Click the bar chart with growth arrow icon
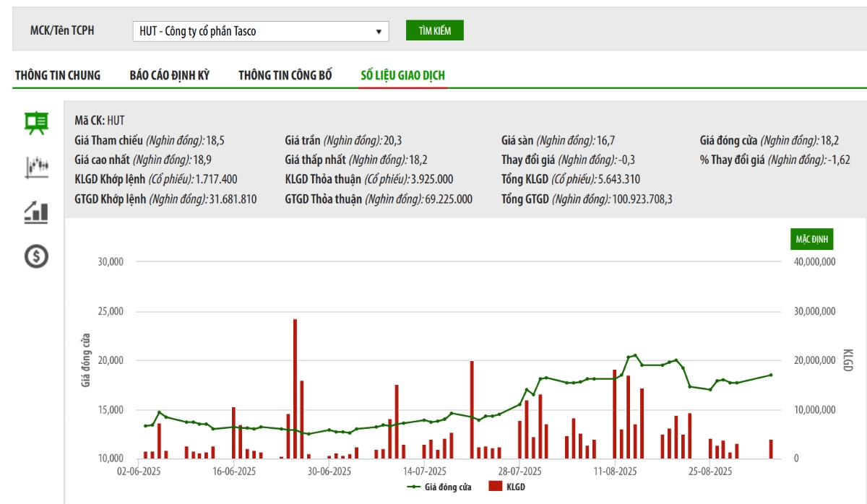 point(36,212)
